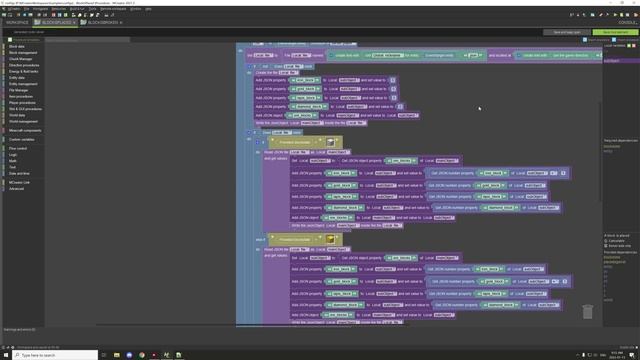This screenshot has width=640, height=360.
Task: Click the gray Save and keep open button
Action: pyautogui.click(x=567, y=32)
